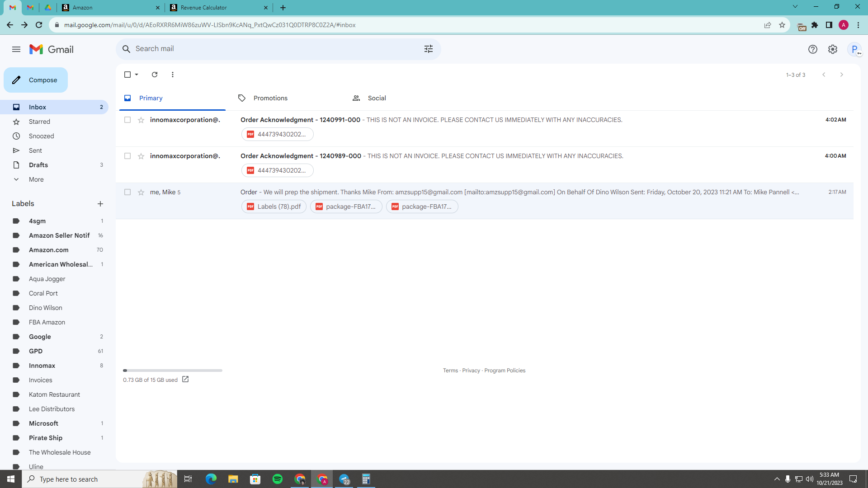Screen dimensions: 868x488
Task: Open storage management external link icon
Action: click(x=185, y=380)
